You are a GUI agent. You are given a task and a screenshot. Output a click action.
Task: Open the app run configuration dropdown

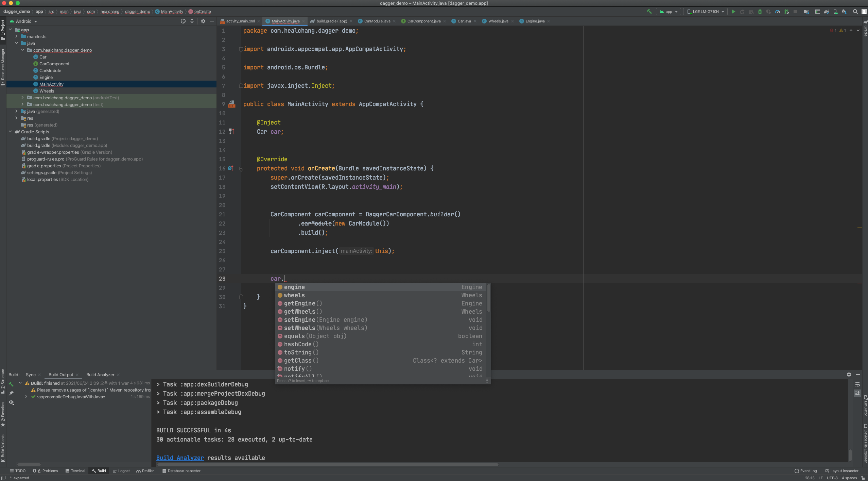click(669, 12)
